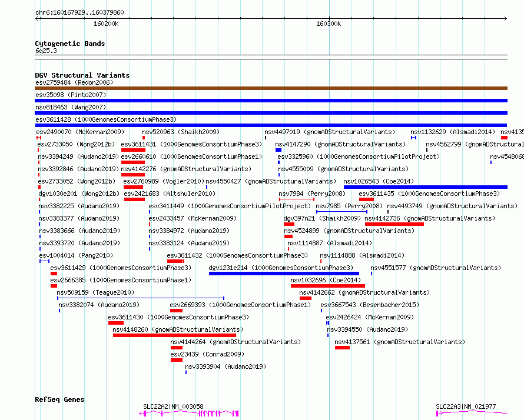The width and height of the screenshot is (524, 420).
Task: Open nsv3382074 (Audano2019) label
Action: pyautogui.click(x=99, y=305)
